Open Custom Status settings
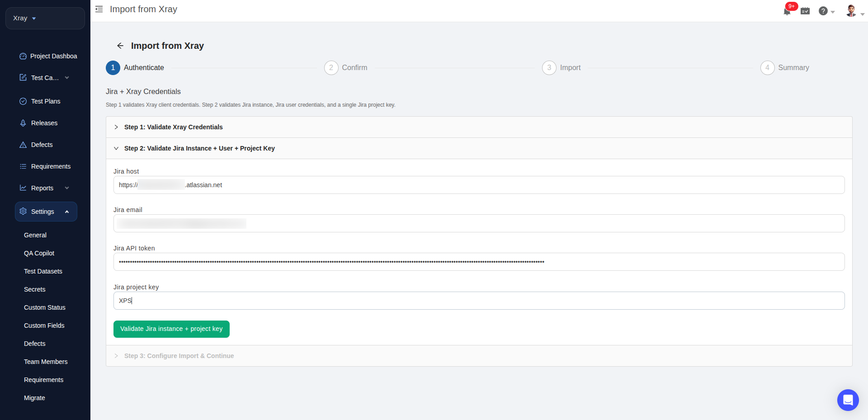Screen dimensions: 868x420 (44, 307)
